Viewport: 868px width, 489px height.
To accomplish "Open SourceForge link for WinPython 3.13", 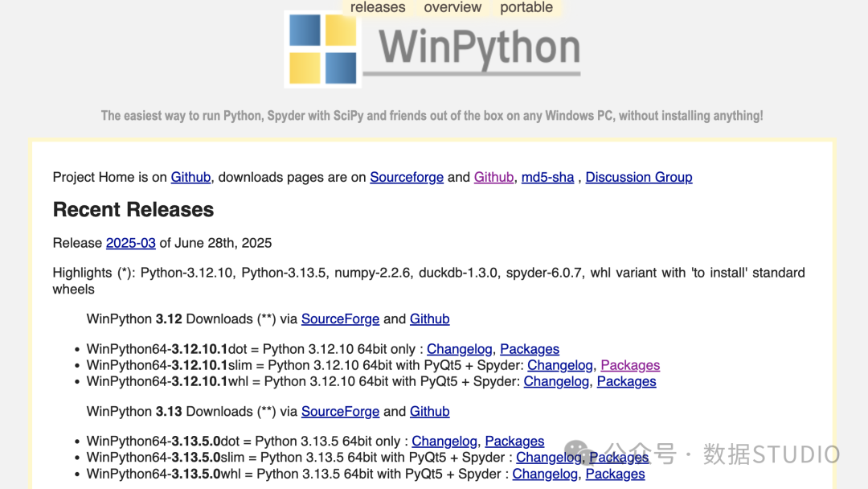I will click(x=340, y=412).
